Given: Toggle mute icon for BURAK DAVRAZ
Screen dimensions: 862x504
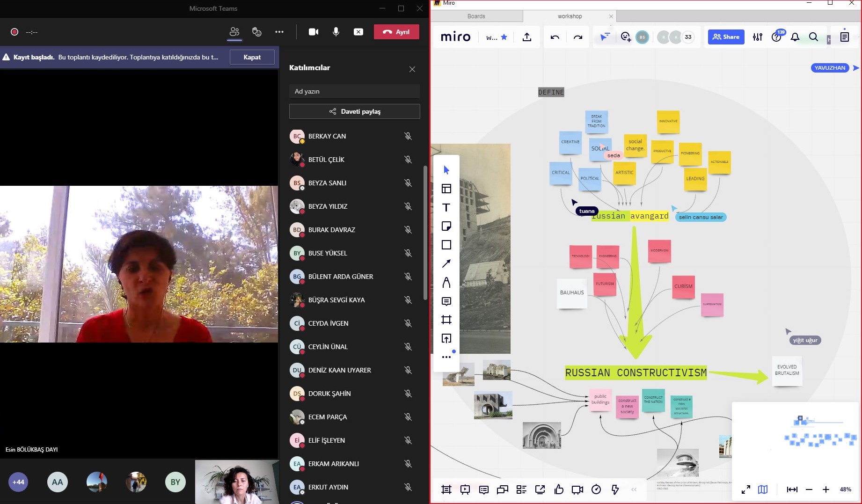Looking at the screenshot, I should point(408,230).
